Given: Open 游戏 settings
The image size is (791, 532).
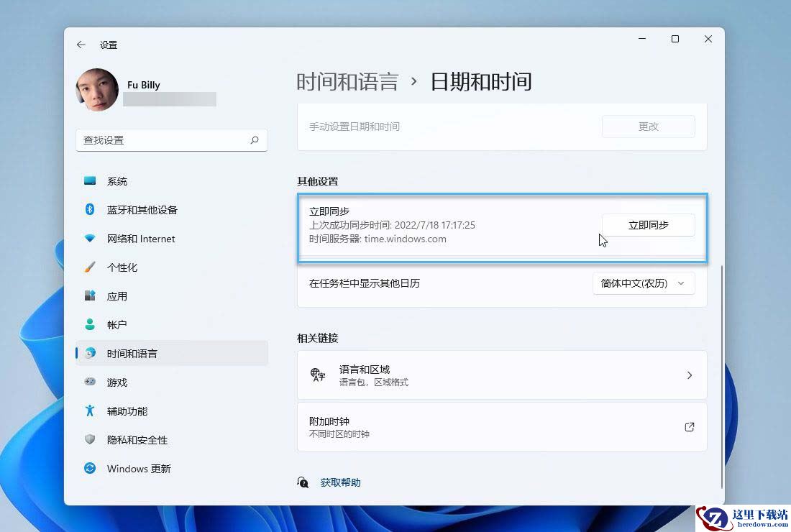Looking at the screenshot, I should tap(172, 382).
